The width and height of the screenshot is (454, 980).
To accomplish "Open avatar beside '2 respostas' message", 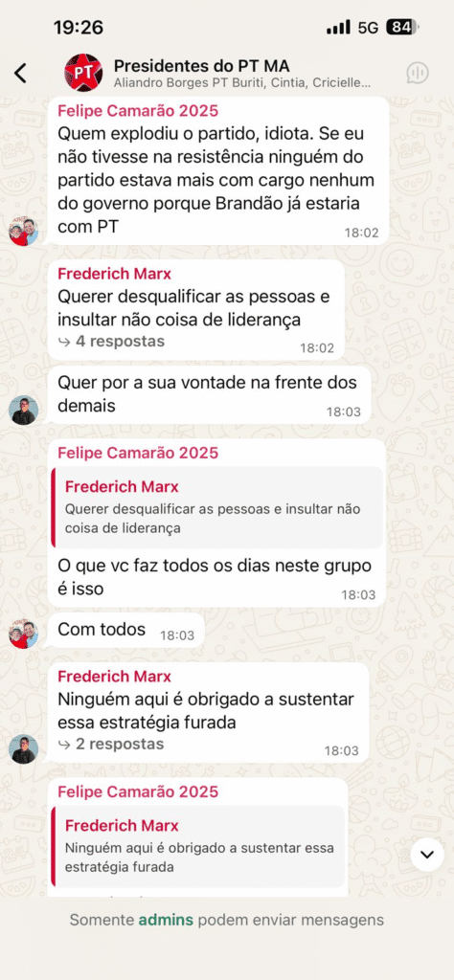I will tap(24, 748).
